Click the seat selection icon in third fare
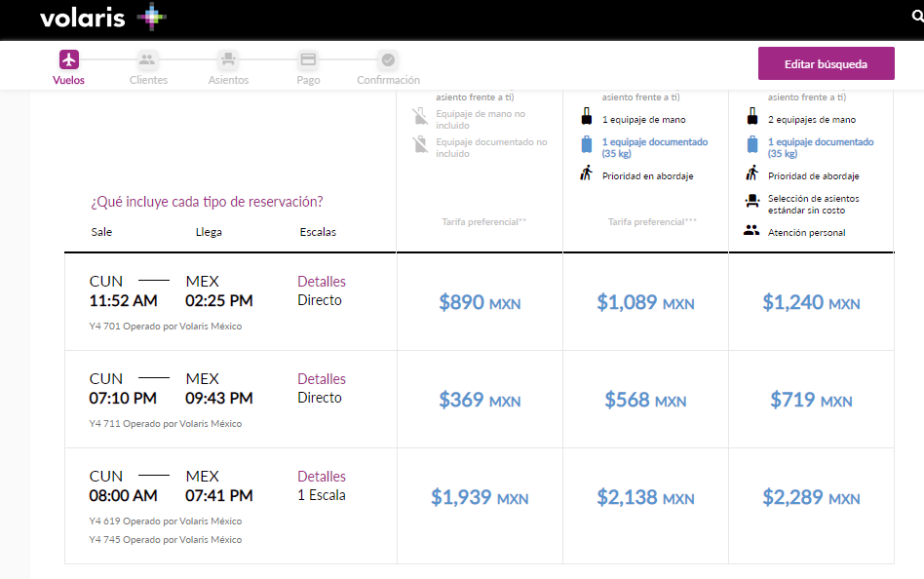Screen dimensions: 924x579 click(751, 202)
